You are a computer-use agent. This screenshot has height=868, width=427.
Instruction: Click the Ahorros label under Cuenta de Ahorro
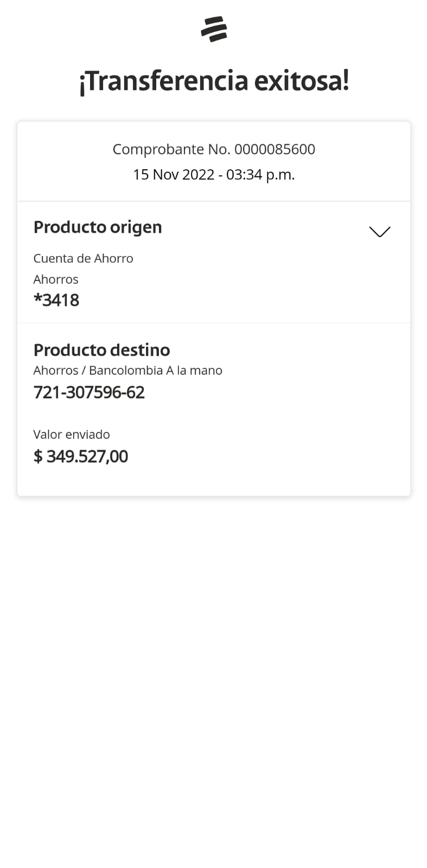[x=56, y=279]
